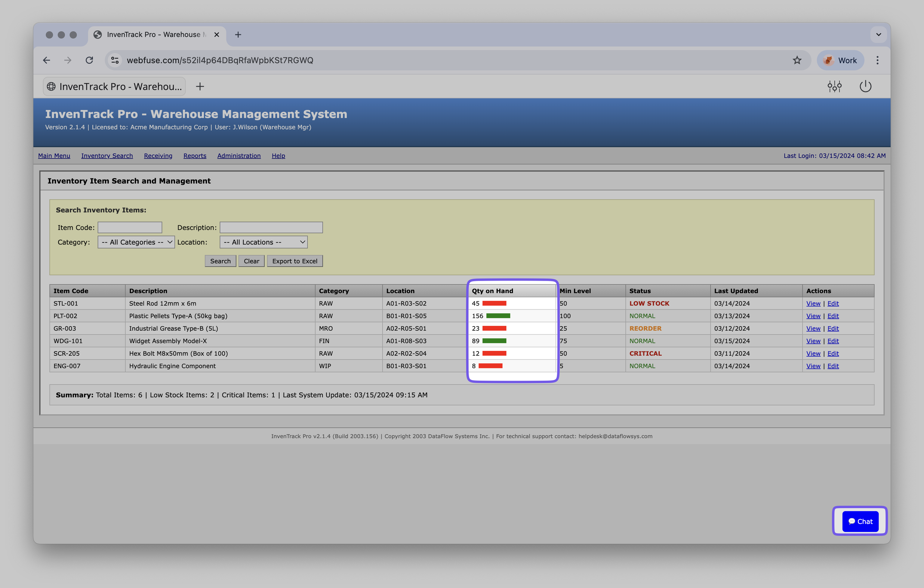
Task: Switch to the Reports section
Action: click(195, 156)
